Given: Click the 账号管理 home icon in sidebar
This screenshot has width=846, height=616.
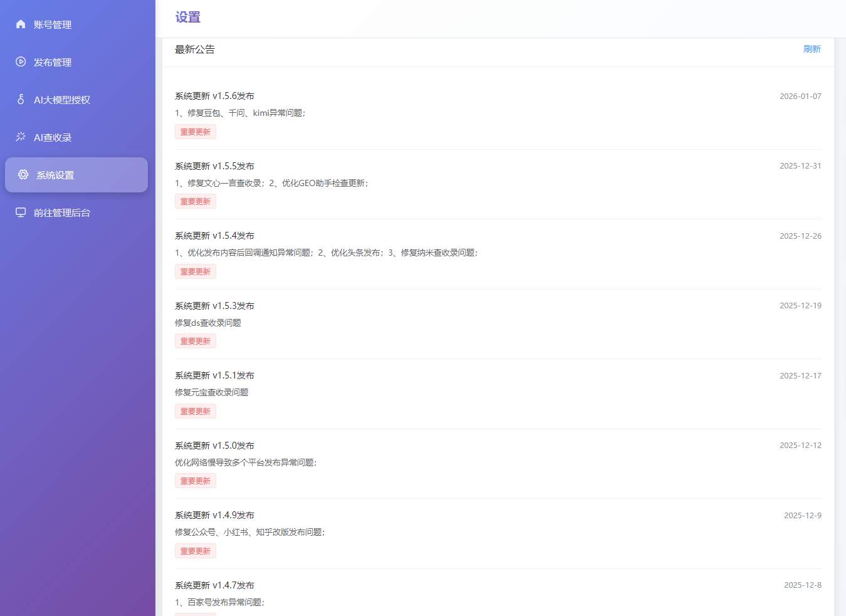Looking at the screenshot, I should tap(20, 24).
